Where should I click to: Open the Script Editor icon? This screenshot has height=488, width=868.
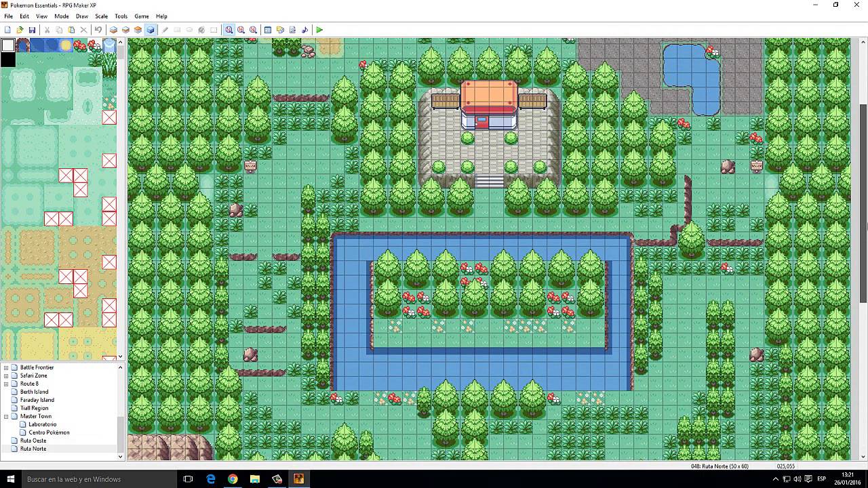(292, 30)
